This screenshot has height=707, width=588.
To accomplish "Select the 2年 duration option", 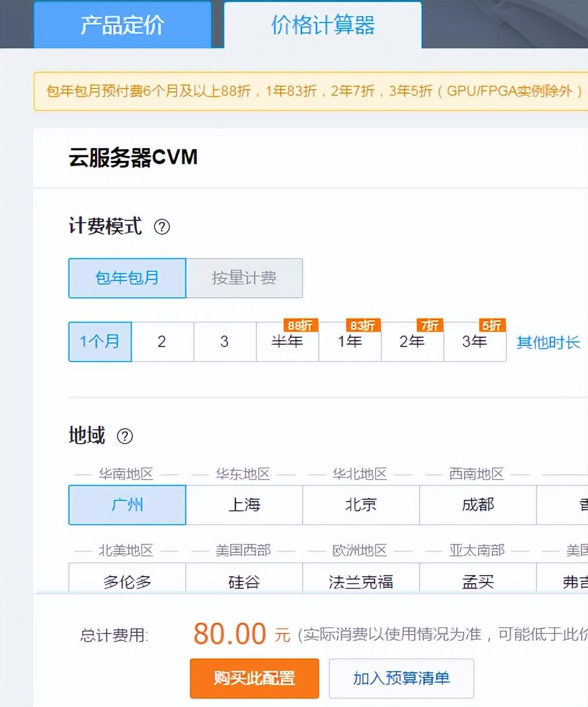I will tap(412, 342).
